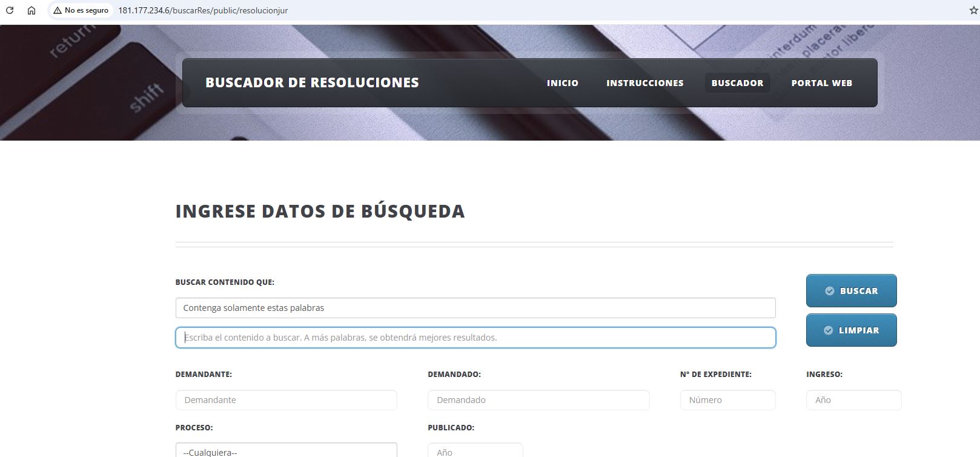Select the BUSCADOR navigation tab

[x=737, y=83]
